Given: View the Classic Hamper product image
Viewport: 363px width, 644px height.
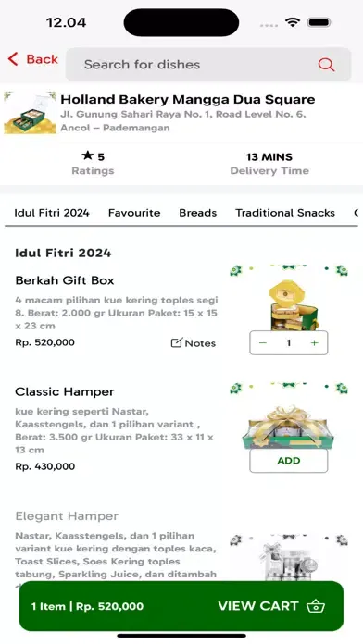Looking at the screenshot, I should 289,415.
